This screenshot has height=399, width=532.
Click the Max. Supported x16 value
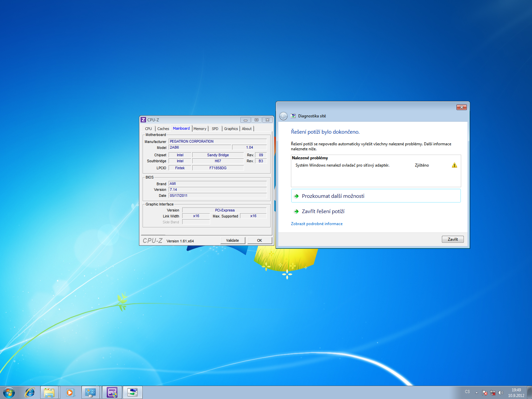[253, 216]
